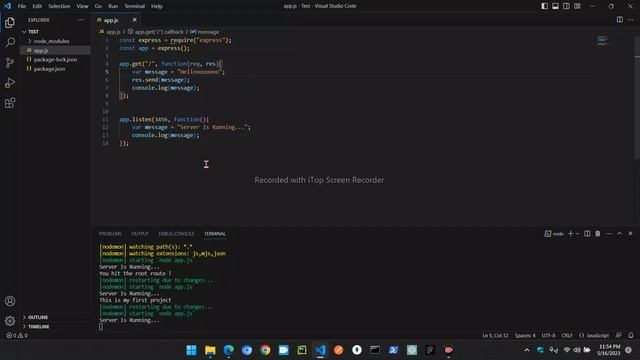
Task: Split the terminal
Action: pos(587,233)
